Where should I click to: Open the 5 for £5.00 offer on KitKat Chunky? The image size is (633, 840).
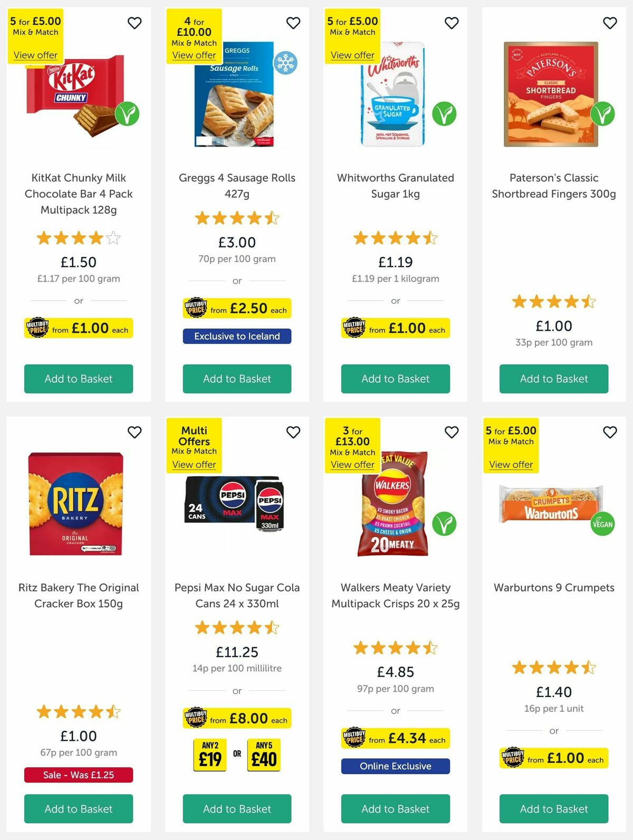pos(35,55)
